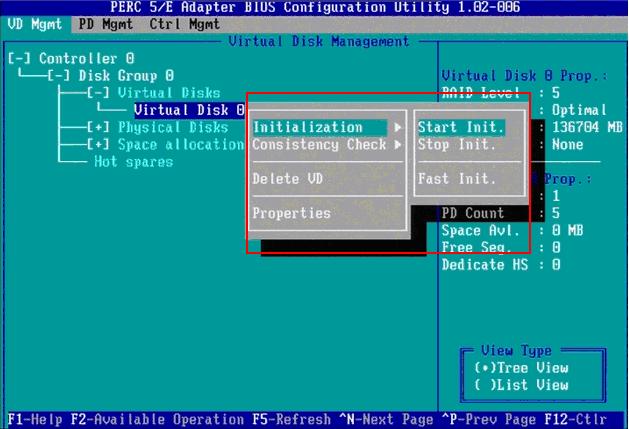Image resolution: width=629 pixels, height=429 pixels.
Task: Select the List View radio button
Action: (x=484, y=385)
